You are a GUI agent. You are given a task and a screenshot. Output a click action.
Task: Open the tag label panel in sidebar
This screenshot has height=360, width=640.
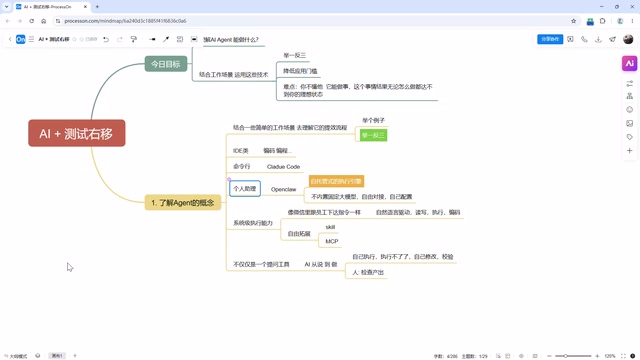629,137
